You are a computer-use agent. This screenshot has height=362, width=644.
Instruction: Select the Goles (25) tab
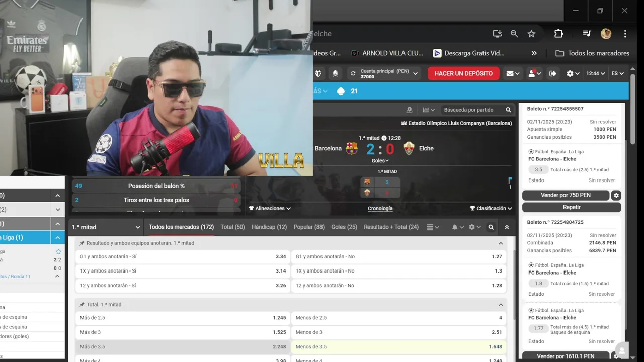(344, 227)
